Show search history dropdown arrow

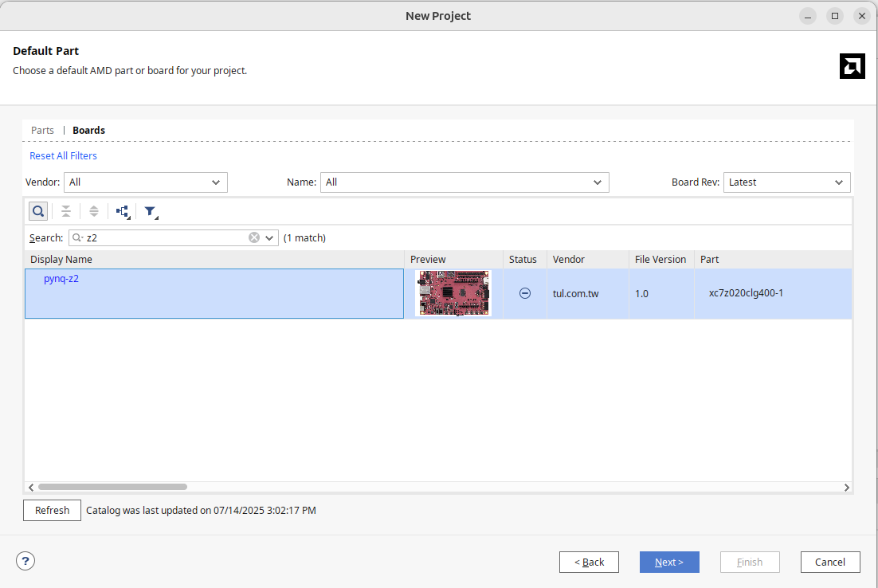tap(269, 237)
